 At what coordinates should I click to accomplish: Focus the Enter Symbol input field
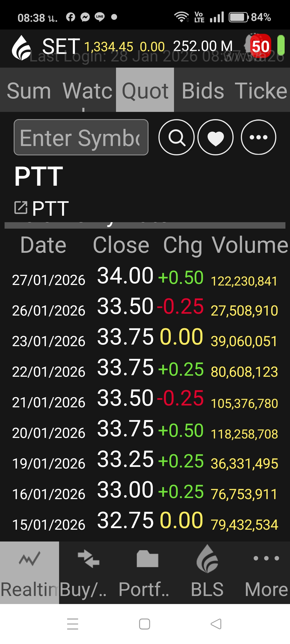tap(81, 137)
